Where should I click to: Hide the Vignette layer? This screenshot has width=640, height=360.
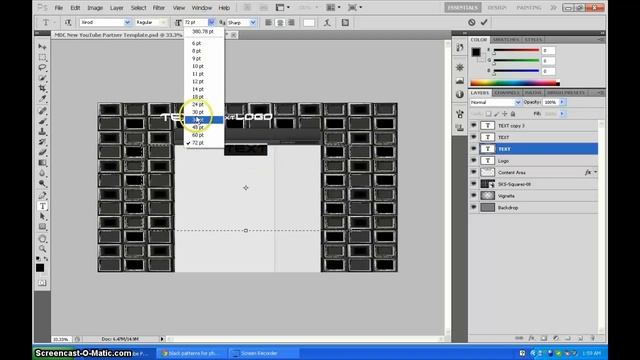coord(473,196)
